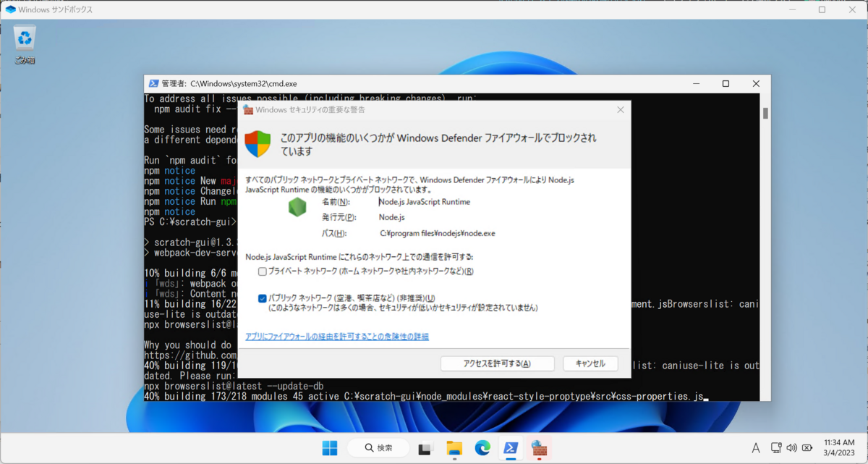Open Microsoft Edge from the taskbar
868x464 pixels.
[x=482, y=448]
